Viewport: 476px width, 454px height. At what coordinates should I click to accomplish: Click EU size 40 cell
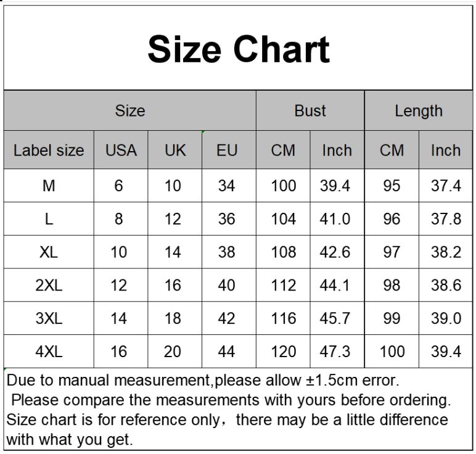click(227, 286)
